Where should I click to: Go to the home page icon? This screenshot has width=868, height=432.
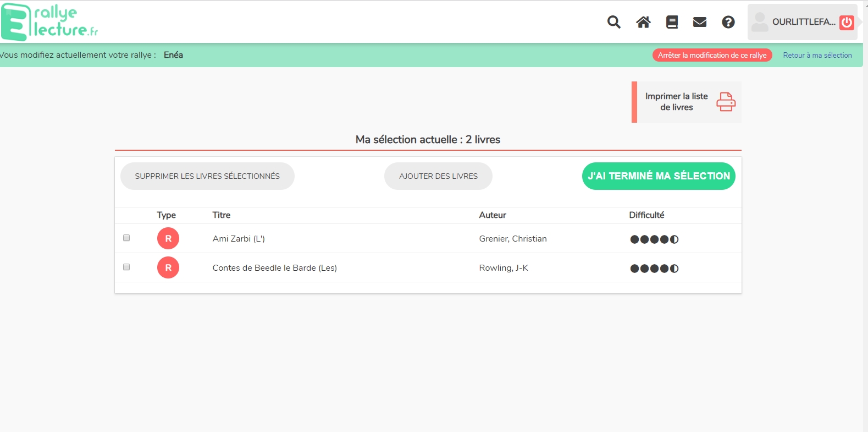(643, 22)
